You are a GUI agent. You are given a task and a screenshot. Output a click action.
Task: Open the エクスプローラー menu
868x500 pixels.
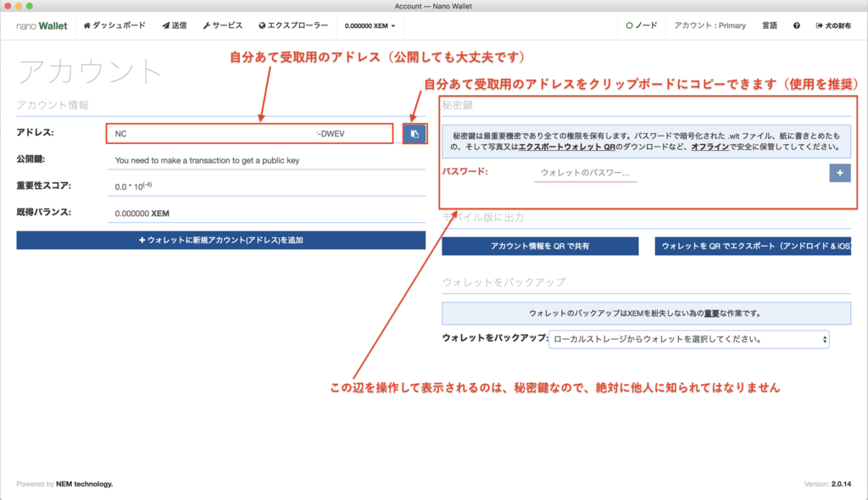click(x=293, y=25)
